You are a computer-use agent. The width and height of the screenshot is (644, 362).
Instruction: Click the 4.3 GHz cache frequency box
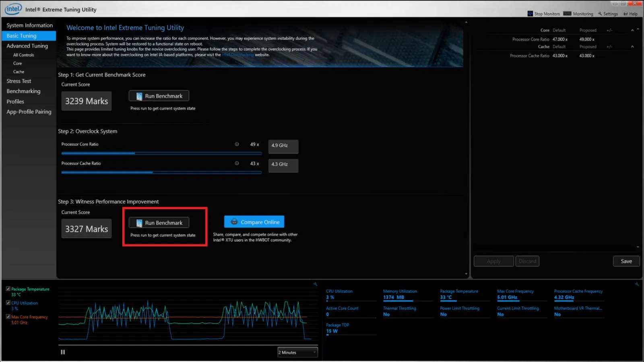click(x=283, y=165)
